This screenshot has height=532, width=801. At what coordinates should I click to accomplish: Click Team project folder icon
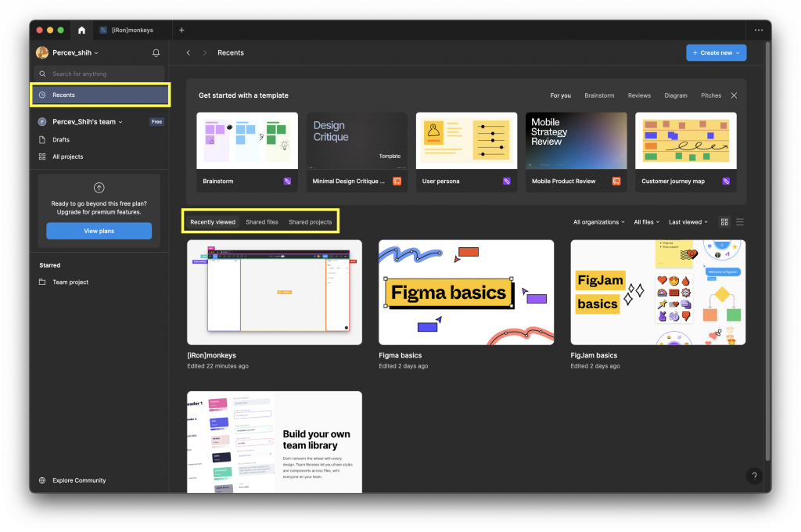click(x=42, y=282)
